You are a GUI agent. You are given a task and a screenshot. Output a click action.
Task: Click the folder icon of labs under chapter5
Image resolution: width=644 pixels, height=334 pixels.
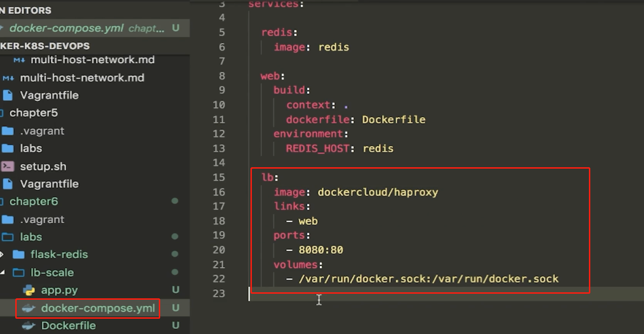[7, 149]
